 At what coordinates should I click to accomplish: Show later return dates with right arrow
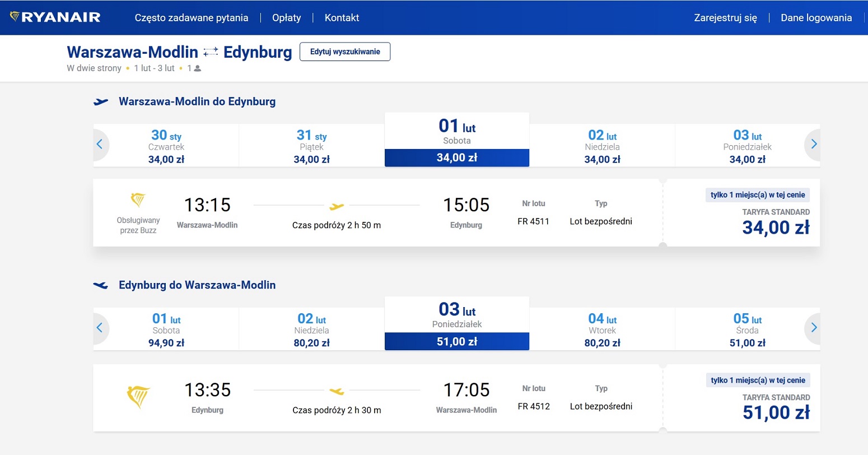coord(814,327)
